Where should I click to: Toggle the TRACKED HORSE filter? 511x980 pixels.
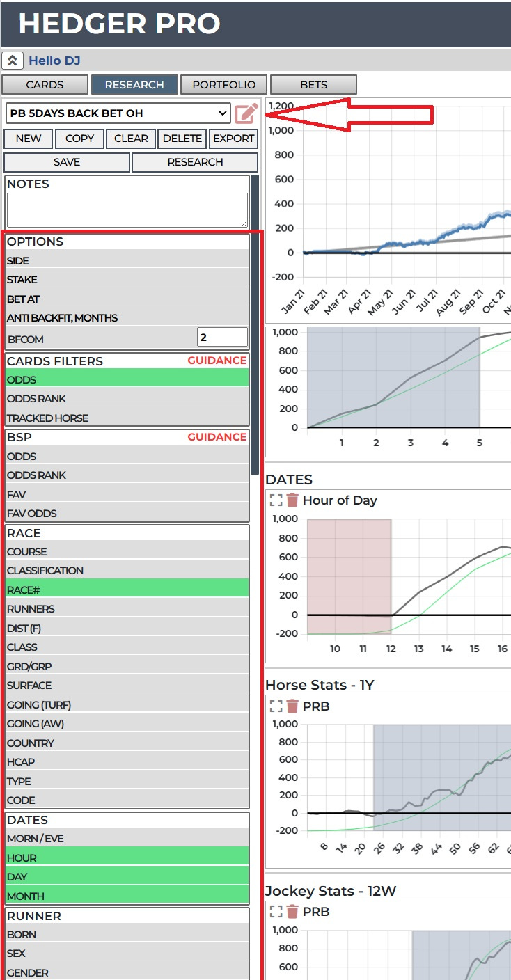point(127,418)
